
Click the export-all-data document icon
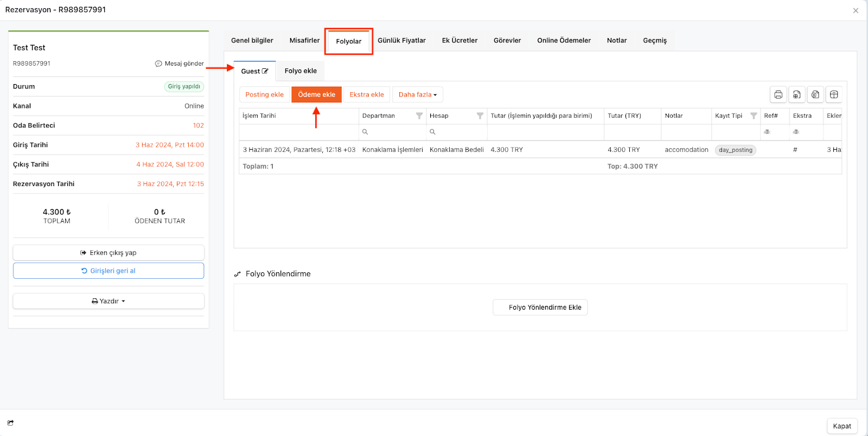coord(796,95)
